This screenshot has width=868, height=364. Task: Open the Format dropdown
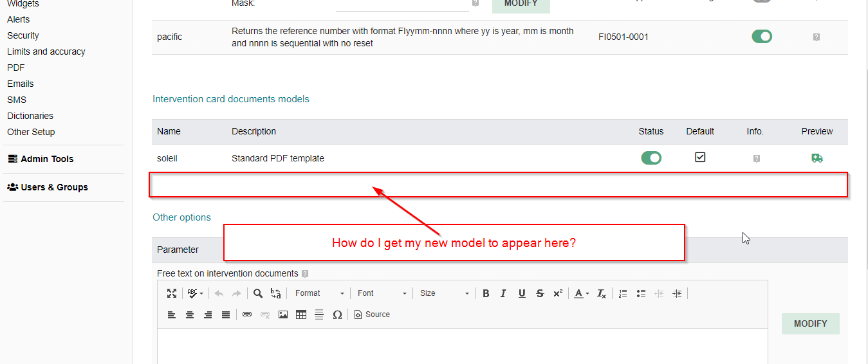[320, 293]
